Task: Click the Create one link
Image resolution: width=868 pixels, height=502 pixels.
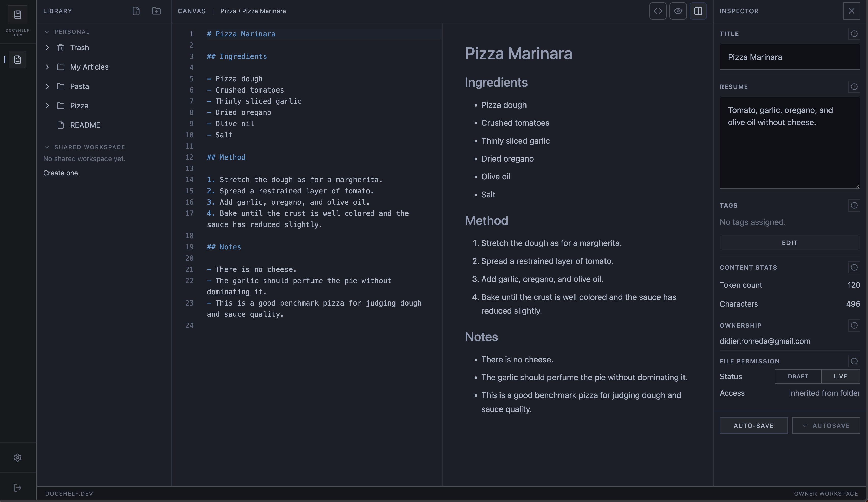Action: [x=60, y=173]
